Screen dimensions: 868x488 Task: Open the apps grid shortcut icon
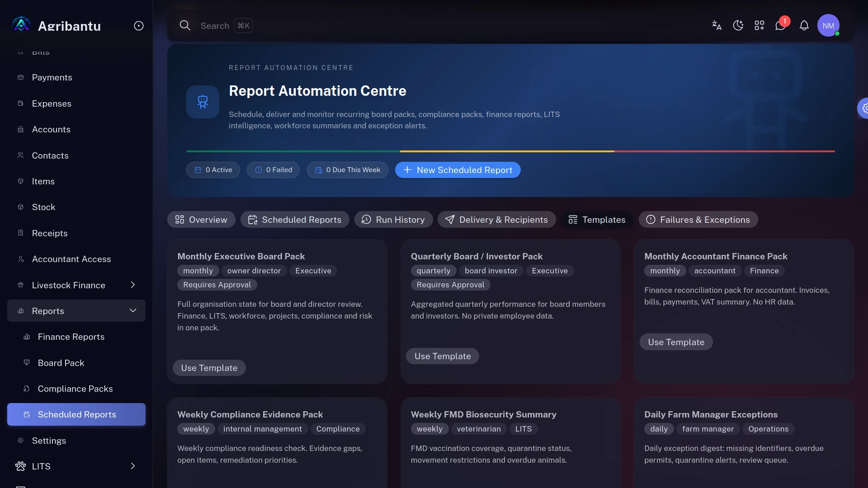click(759, 25)
